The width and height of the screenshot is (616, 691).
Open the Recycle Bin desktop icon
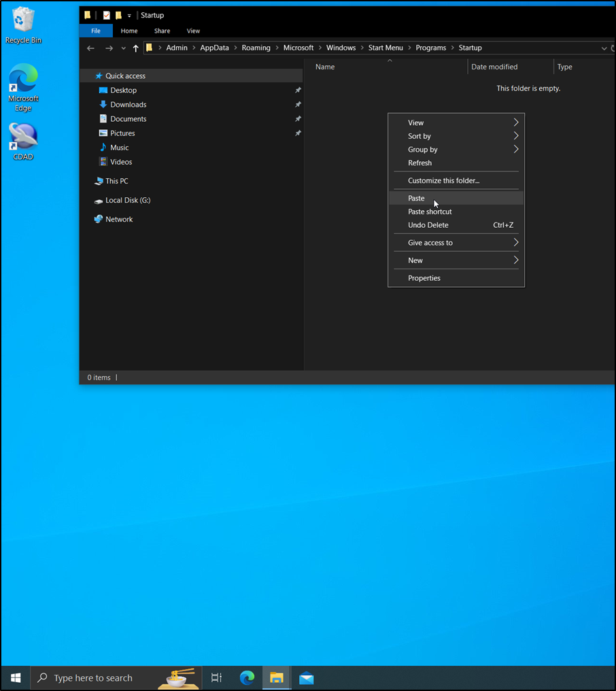pyautogui.click(x=23, y=25)
